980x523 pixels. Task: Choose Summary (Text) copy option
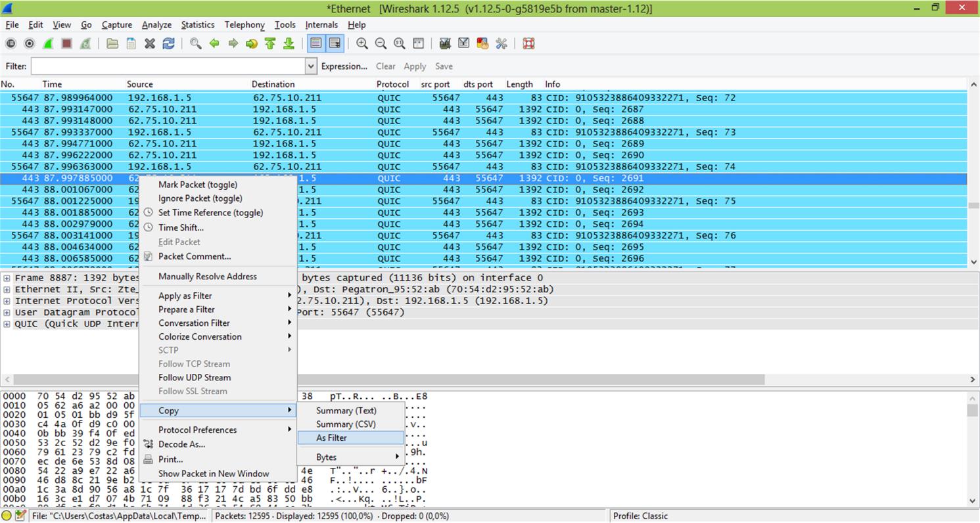pyautogui.click(x=351, y=411)
